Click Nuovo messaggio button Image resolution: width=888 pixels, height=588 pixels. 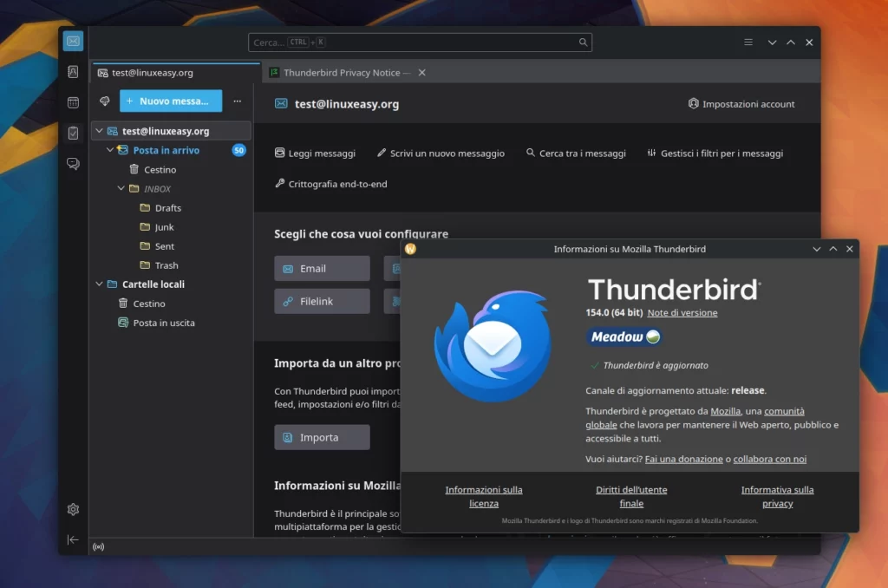[171, 101]
